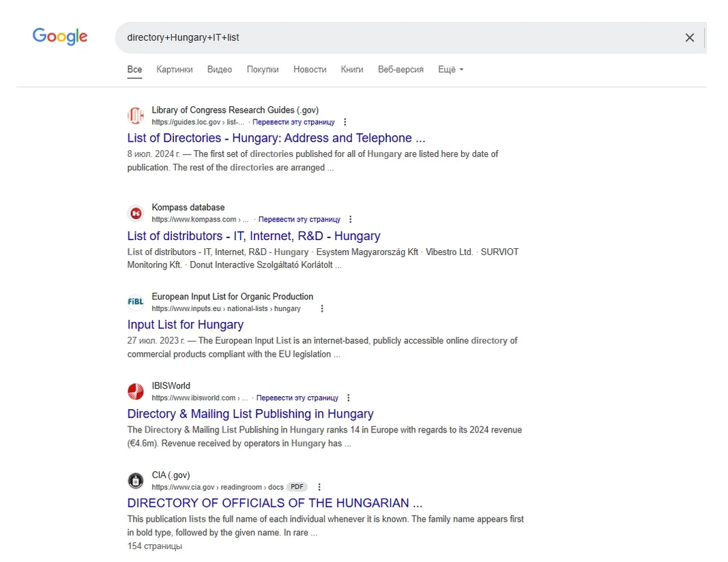Open the Покупки tab

[x=263, y=69]
